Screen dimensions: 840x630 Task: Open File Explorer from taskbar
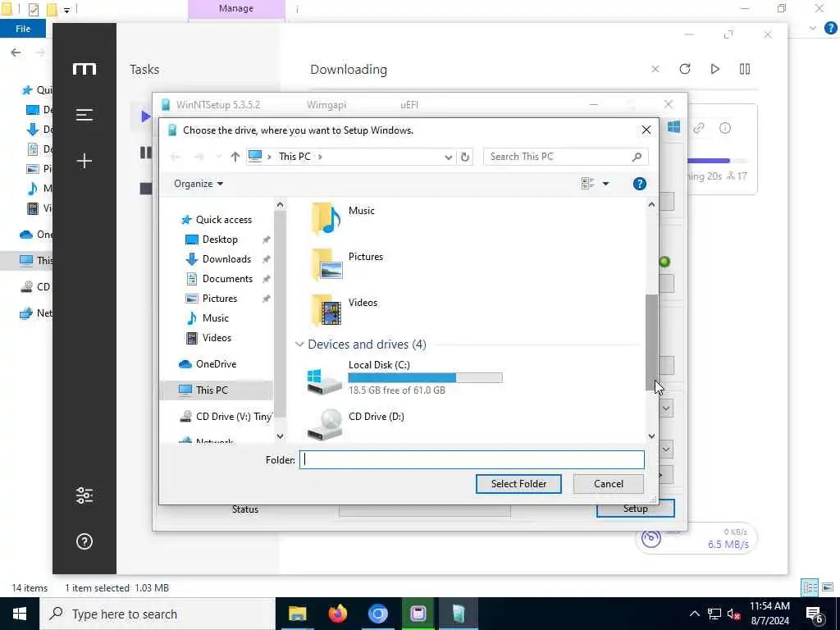[297, 614]
